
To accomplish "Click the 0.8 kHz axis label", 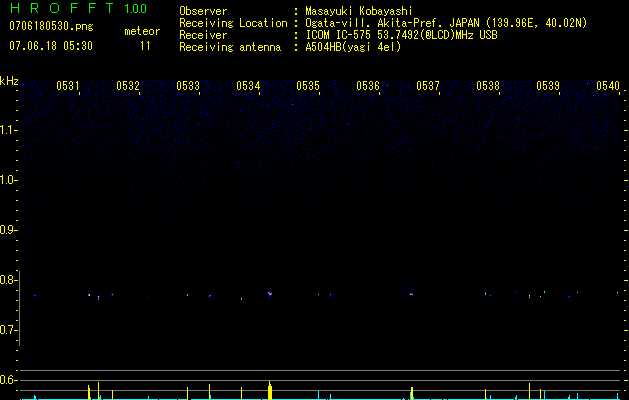I will (x=8, y=280).
